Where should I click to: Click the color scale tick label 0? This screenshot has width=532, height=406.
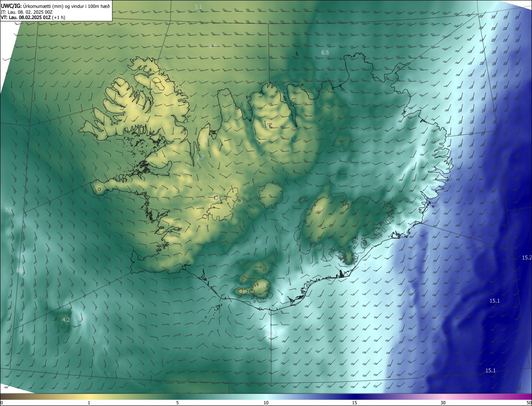tap(2, 403)
